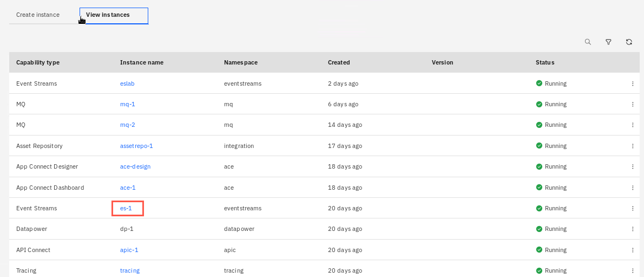Open the filter icon above the table
Image resolution: width=644 pixels, height=277 pixels.
click(x=608, y=42)
